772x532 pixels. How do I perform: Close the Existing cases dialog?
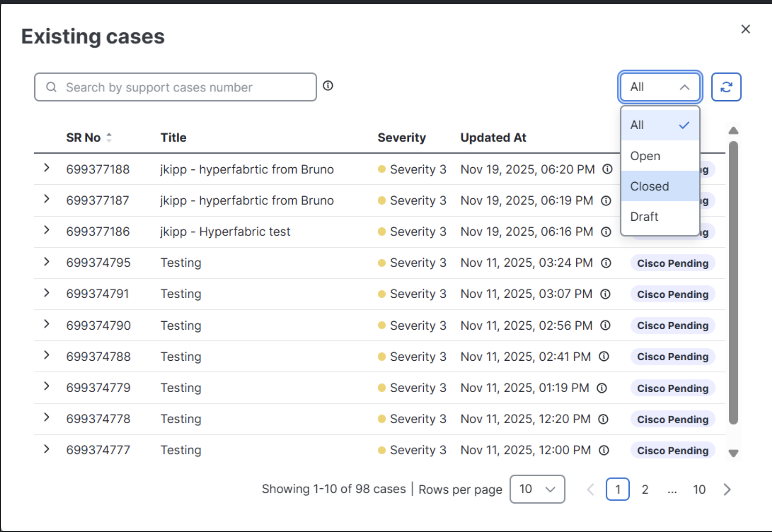tap(745, 29)
